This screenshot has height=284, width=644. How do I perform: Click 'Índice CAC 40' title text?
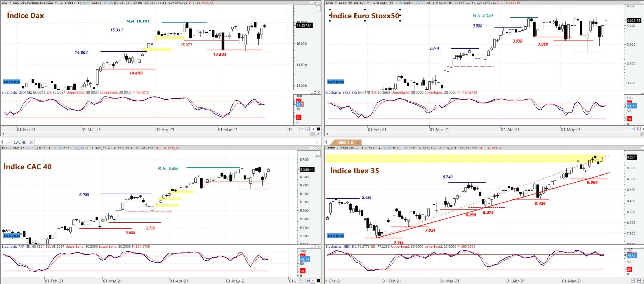coord(28,167)
